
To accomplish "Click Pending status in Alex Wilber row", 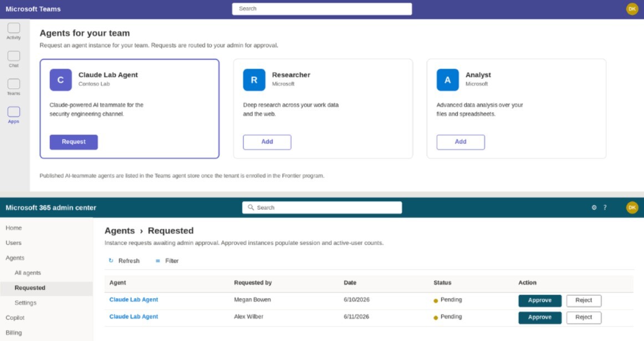I will pos(448,317).
